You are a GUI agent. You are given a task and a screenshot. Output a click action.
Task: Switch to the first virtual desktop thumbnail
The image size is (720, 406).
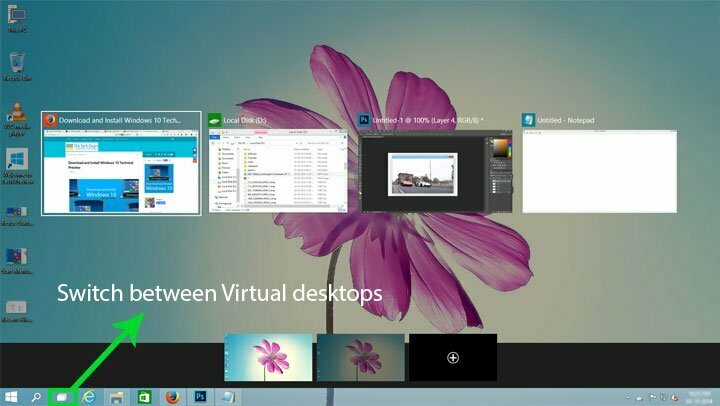pos(268,357)
